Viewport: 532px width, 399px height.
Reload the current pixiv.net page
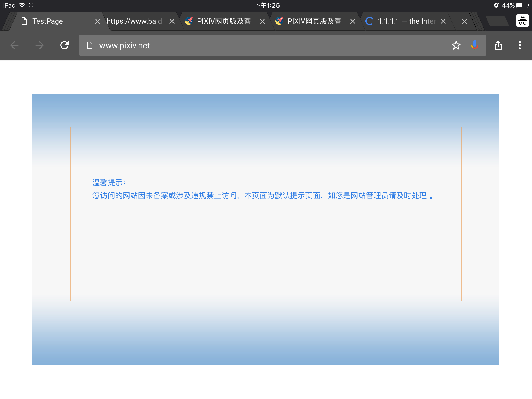64,45
